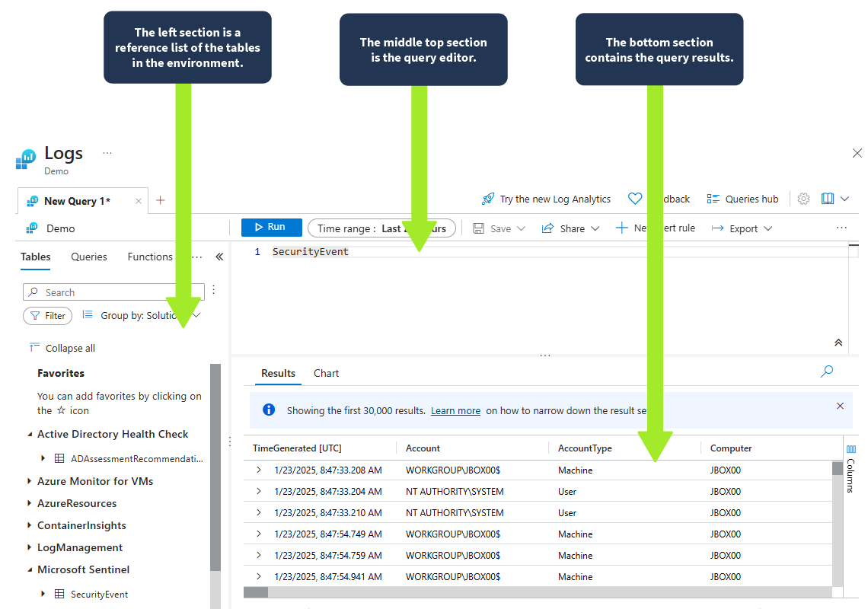Sort by AccountType column header
This screenshot has height=609, width=868.
pos(585,448)
